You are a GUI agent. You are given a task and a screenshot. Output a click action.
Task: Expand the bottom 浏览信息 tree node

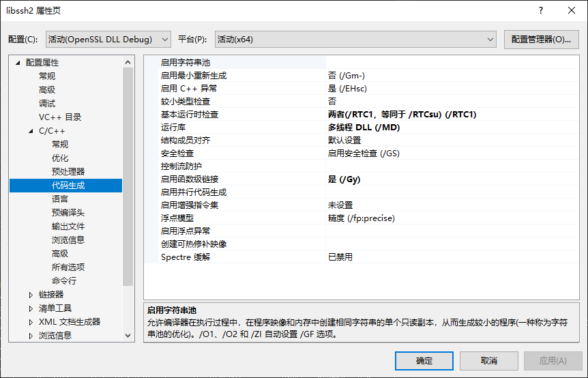(31, 336)
